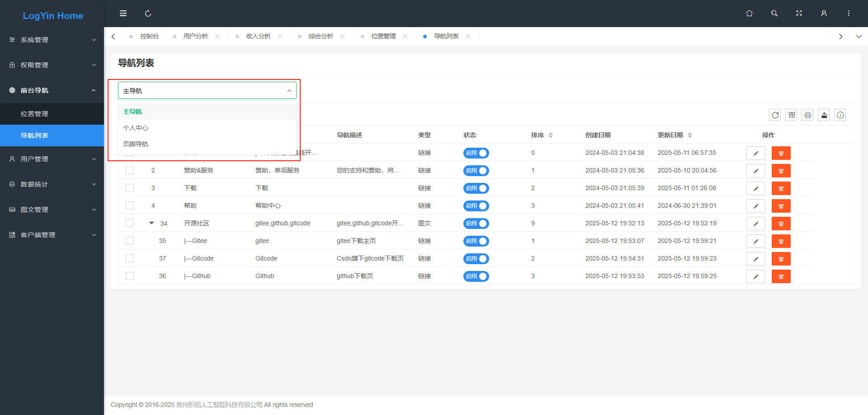Delete the Github row
This screenshot has width=868, height=415.
click(781, 276)
